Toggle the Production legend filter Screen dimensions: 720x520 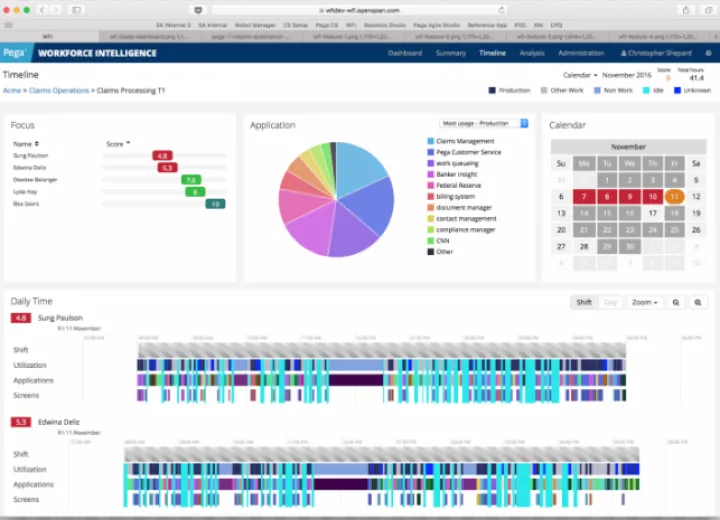click(510, 90)
